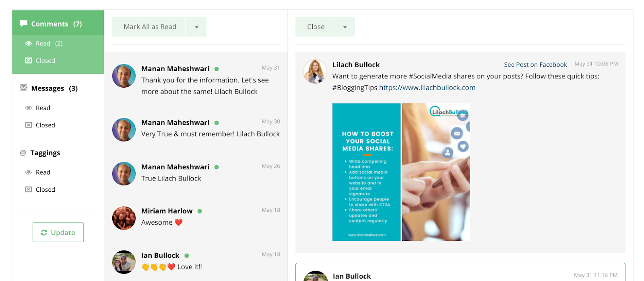Click the green Update button
The width and height of the screenshot is (644, 281).
[58, 232]
